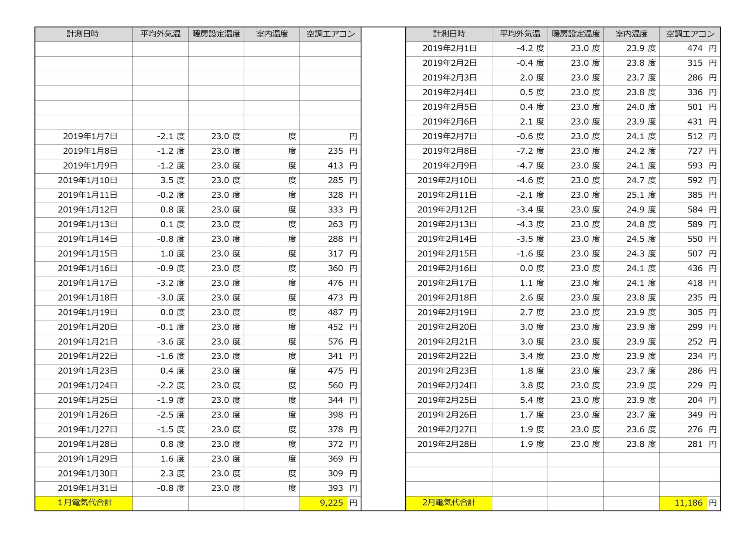Click the 204 円 cost for February 25
This screenshot has height=535, width=756.
click(690, 401)
